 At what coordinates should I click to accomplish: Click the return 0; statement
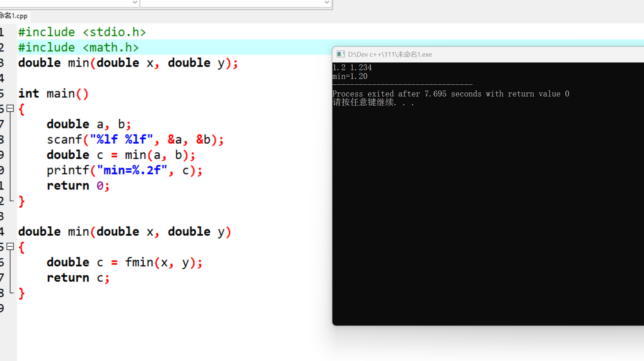point(78,186)
